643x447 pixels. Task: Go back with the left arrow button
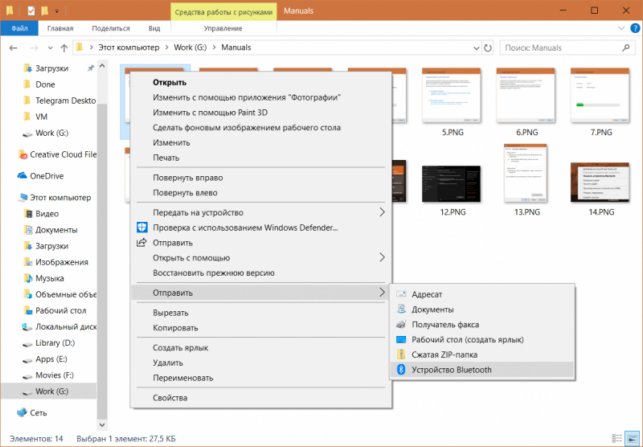point(14,48)
